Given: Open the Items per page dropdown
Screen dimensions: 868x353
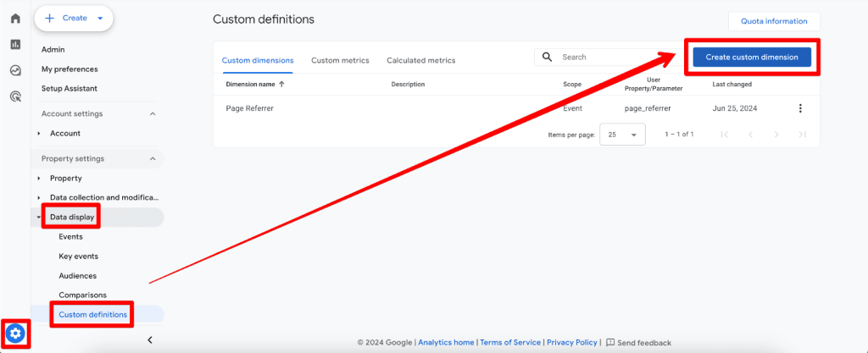Looking at the screenshot, I should 623,135.
